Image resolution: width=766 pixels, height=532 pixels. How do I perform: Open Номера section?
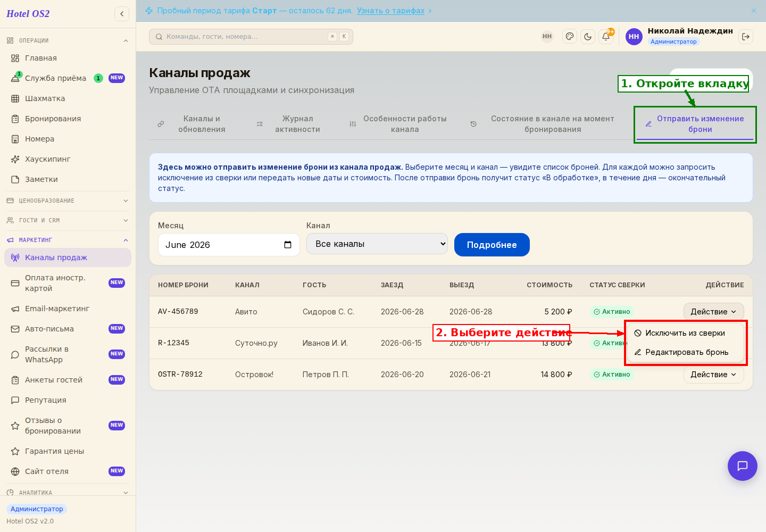pos(68,139)
